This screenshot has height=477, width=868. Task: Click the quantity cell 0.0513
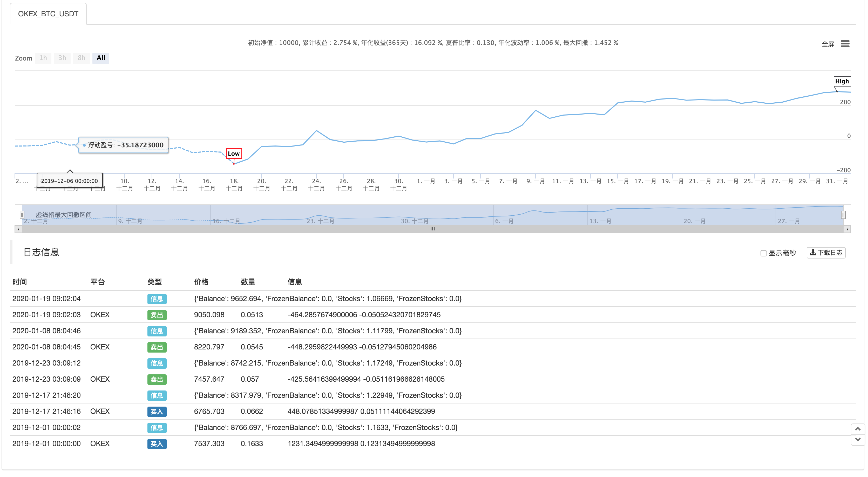click(252, 315)
